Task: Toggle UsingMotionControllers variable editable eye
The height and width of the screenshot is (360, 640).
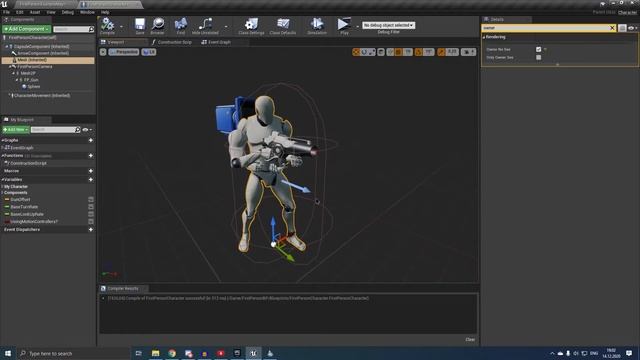Action: tap(91, 221)
